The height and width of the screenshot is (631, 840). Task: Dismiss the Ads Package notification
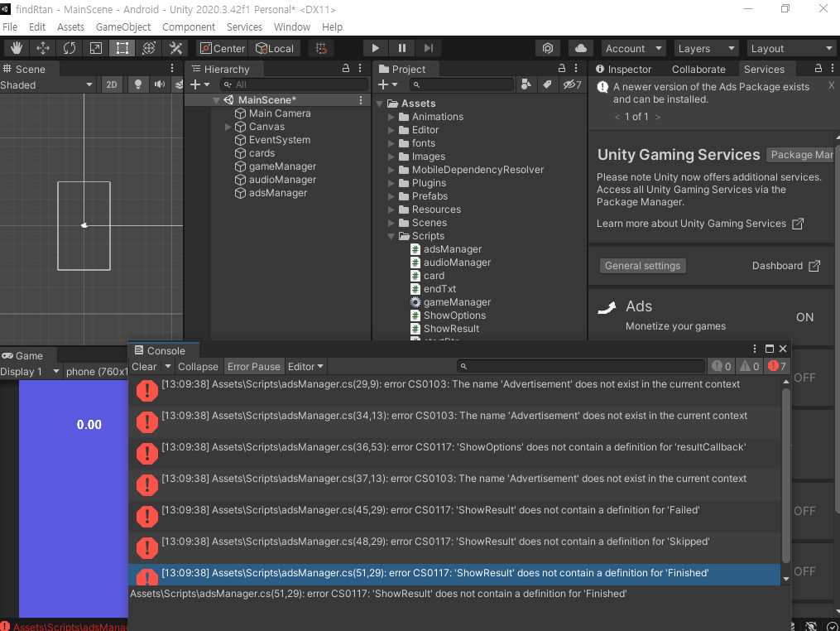tap(831, 85)
